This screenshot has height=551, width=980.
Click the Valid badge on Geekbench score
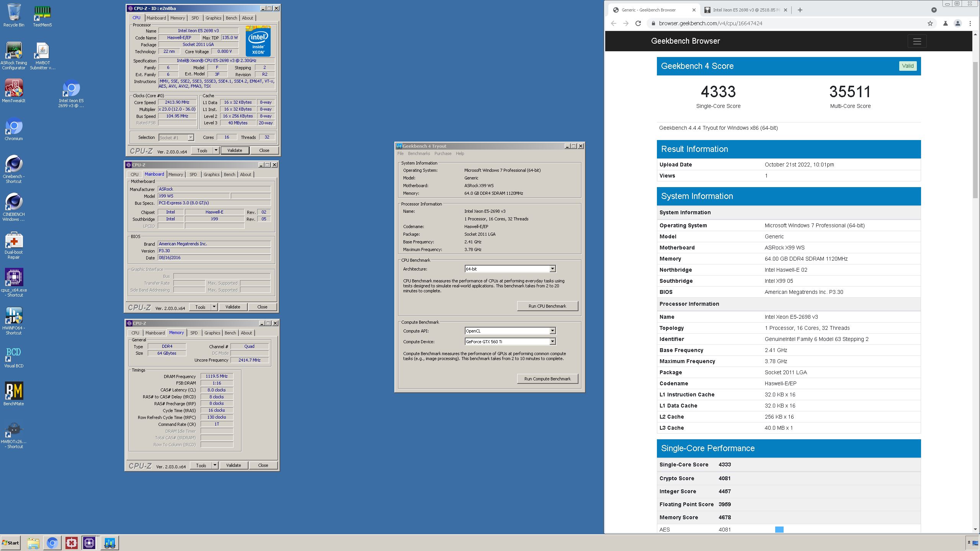pyautogui.click(x=908, y=66)
